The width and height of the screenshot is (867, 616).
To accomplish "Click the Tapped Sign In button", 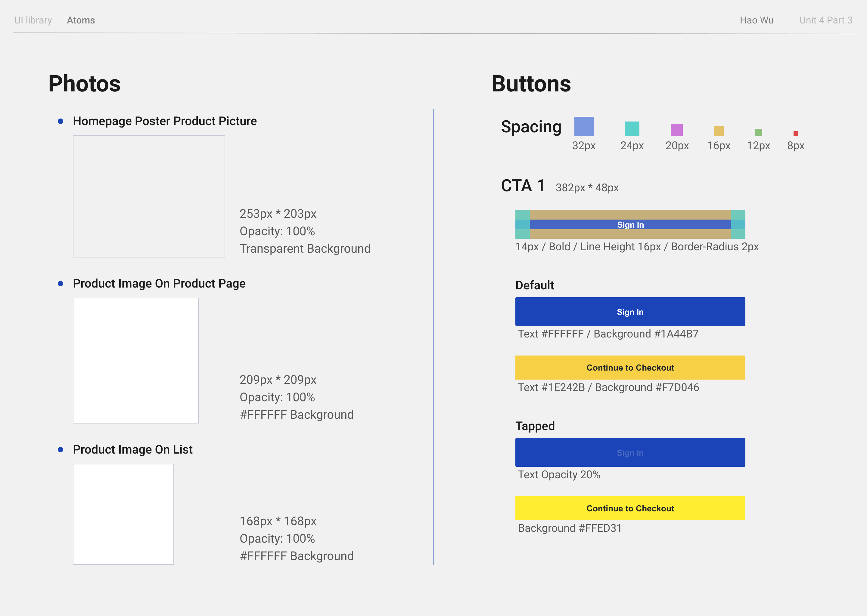I will point(630,452).
